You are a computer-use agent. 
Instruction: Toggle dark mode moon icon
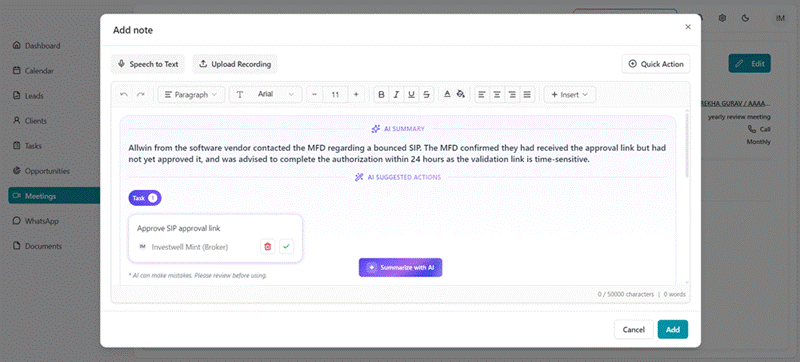click(745, 18)
